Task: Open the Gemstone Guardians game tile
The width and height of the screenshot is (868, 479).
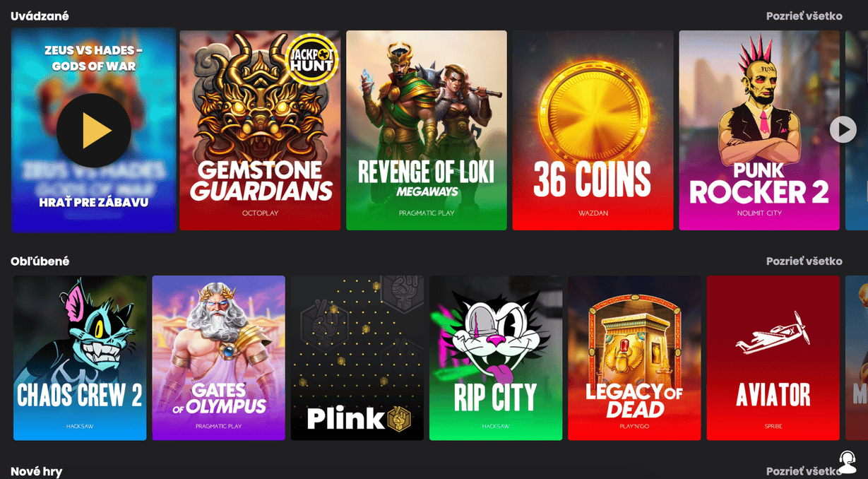Action: pyautogui.click(x=260, y=130)
